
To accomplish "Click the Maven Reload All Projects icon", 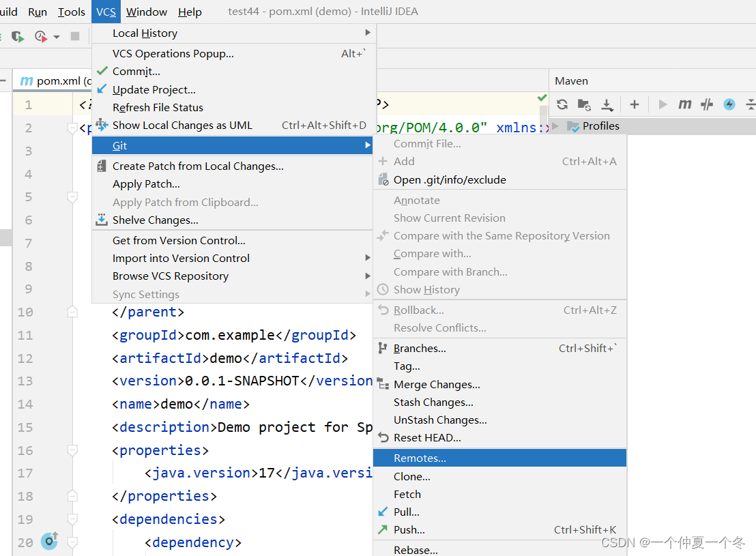I will (x=562, y=104).
